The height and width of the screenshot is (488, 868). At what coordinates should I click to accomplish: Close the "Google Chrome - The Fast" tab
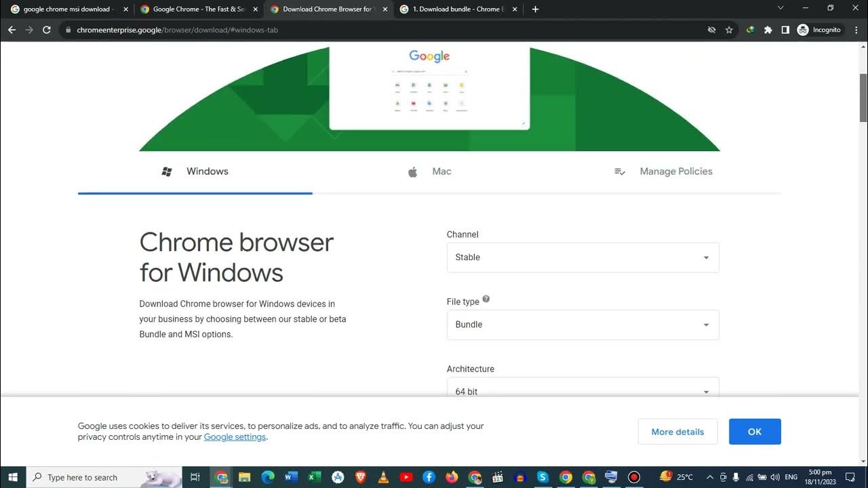[x=255, y=9]
